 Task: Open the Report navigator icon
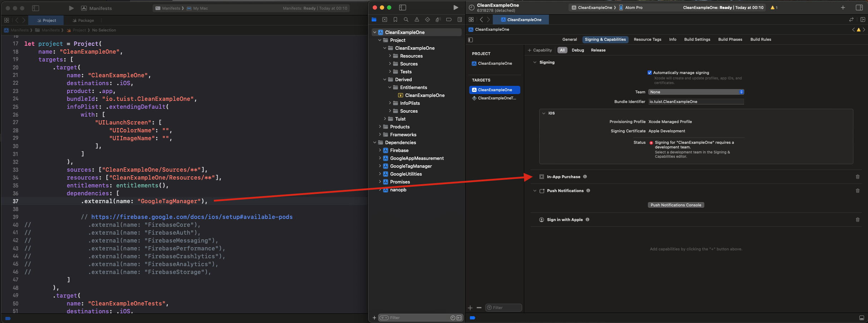point(460,20)
